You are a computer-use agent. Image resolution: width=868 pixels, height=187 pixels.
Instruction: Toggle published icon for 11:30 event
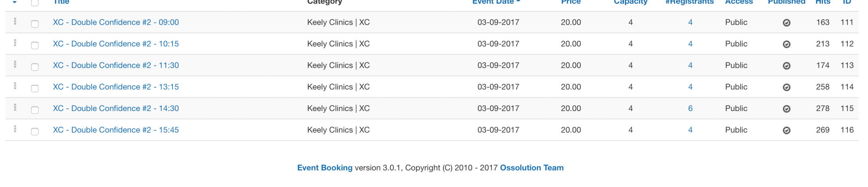(786, 66)
